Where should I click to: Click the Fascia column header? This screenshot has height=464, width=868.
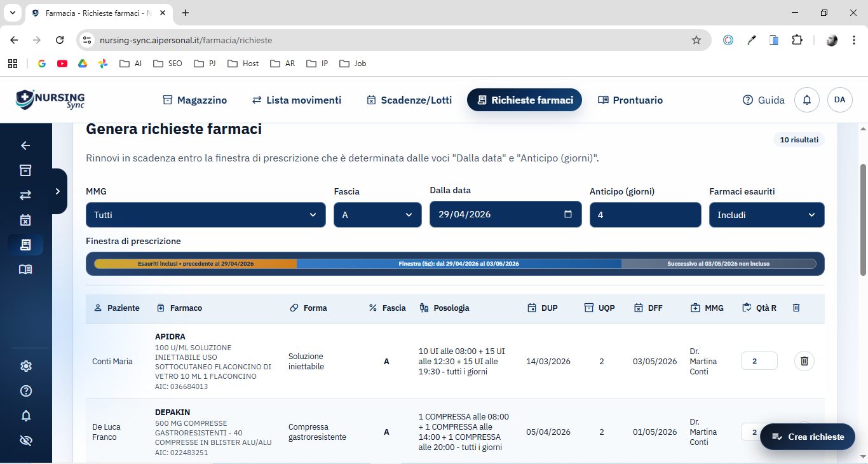click(x=387, y=308)
